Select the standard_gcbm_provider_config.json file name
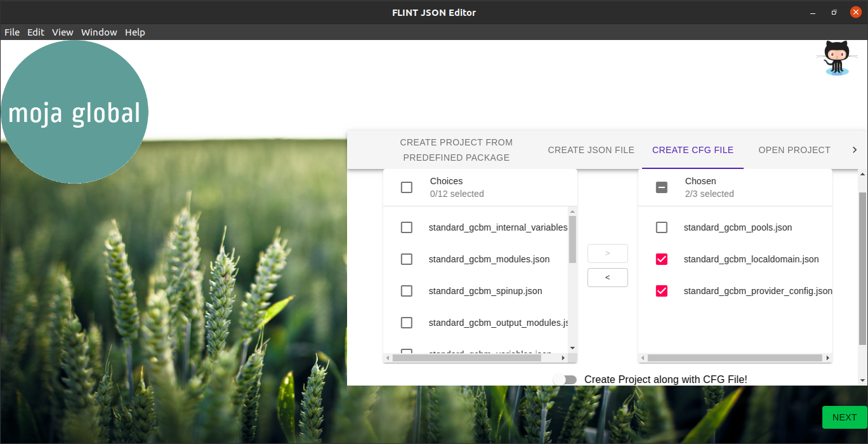The width and height of the screenshot is (868, 444). pyautogui.click(x=758, y=291)
